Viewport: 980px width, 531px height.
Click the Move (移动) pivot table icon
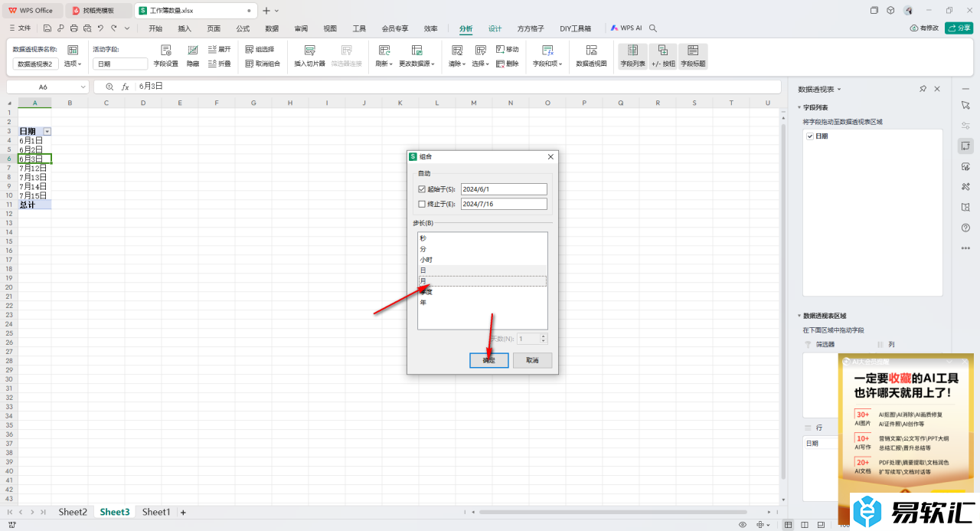pyautogui.click(x=508, y=49)
